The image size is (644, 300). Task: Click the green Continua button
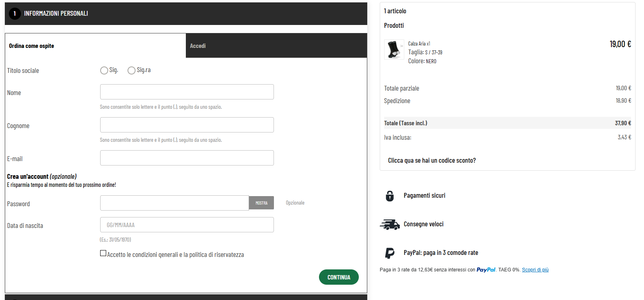(339, 277)
